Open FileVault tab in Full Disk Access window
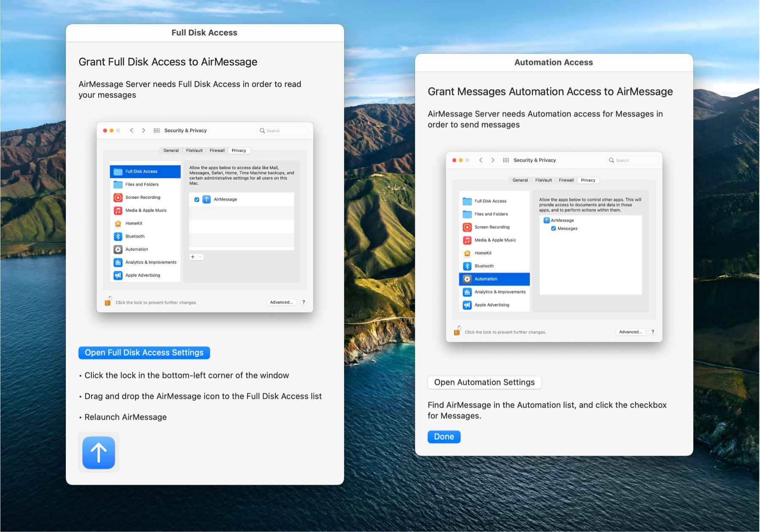The height and width of the screenshot is (532, 760). coord(194,150)
